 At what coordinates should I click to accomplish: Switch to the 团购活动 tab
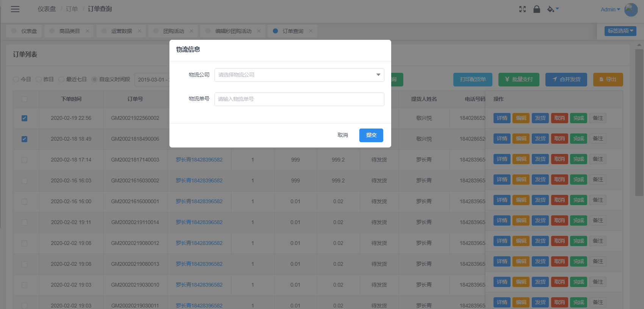coord(173,31)
